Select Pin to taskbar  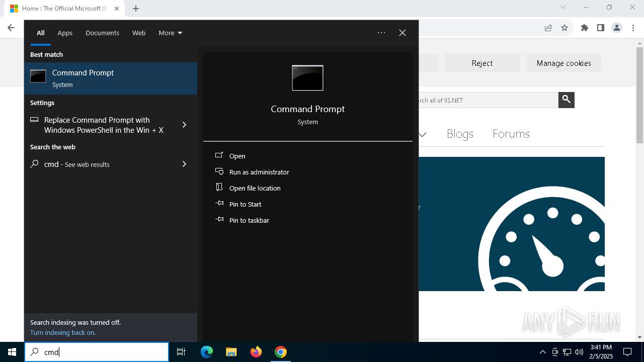coord(249,220)
